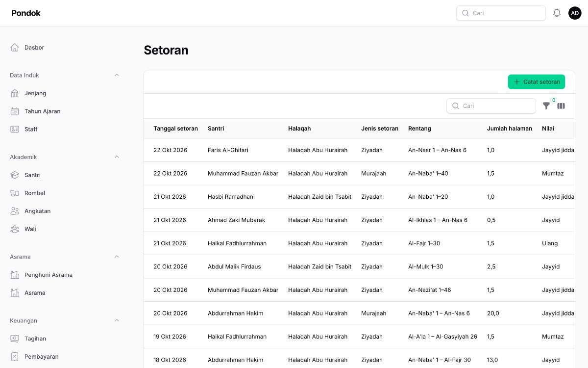Viewport: 588px width, 368px height.
Task: Sort by Tanggal setoran column header
Action: click(x=176, y=129)
